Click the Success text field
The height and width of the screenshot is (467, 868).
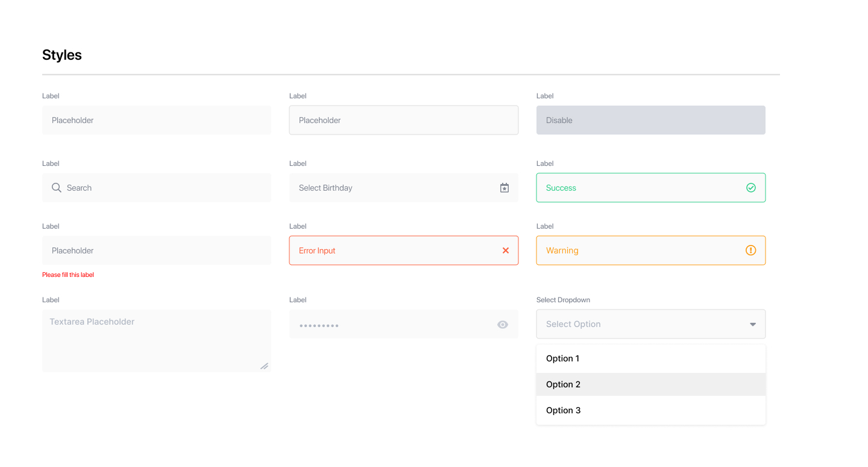(x=639, y=188)
